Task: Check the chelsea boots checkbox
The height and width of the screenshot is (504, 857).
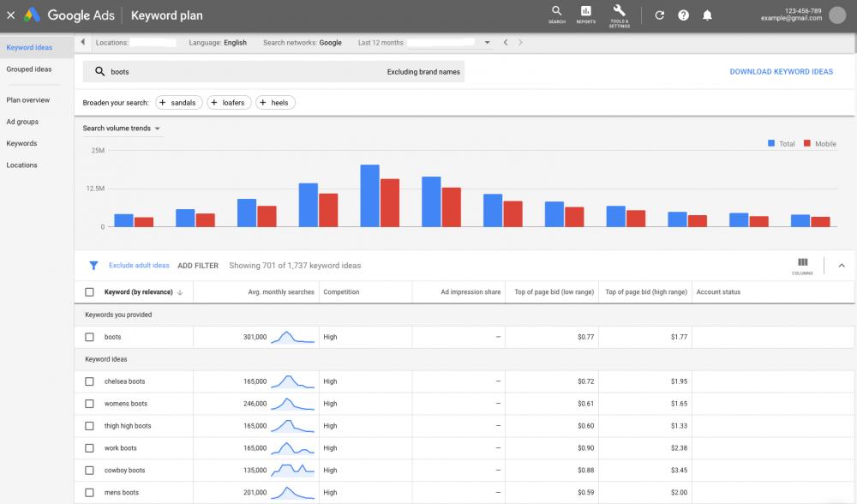Action: tap(90, 381)
